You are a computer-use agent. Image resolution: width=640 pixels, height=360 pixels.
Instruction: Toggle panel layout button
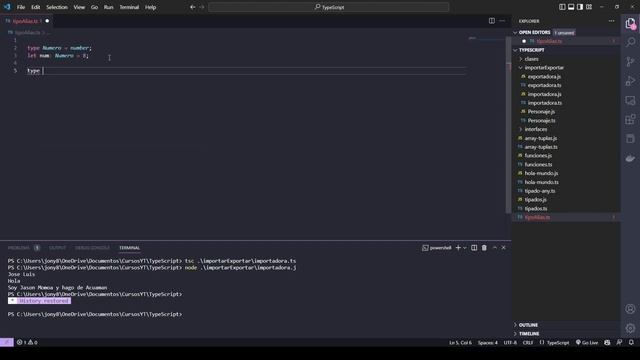(x=571, y=7)
